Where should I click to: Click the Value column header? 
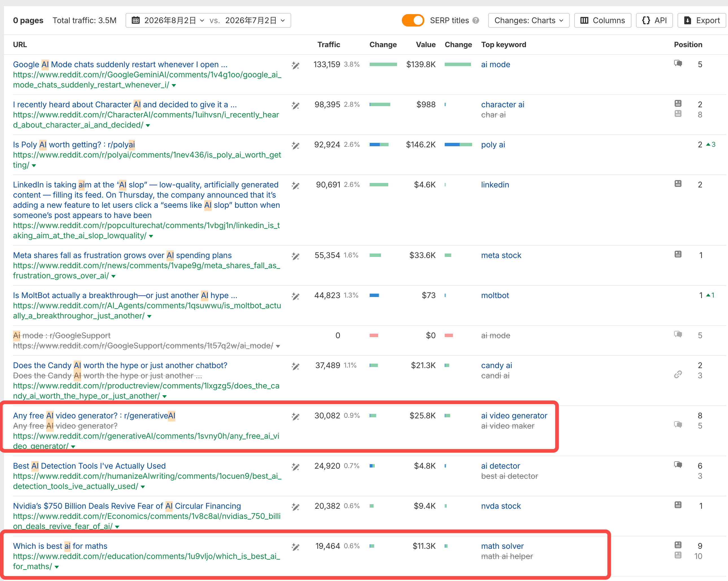click(426, 45)
